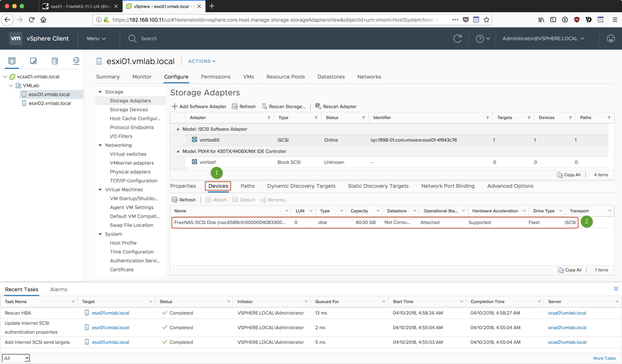Open the Hosts and Clusters inventory icon
622x364 pixels.
pyautogui.click(x=12, y=61)
